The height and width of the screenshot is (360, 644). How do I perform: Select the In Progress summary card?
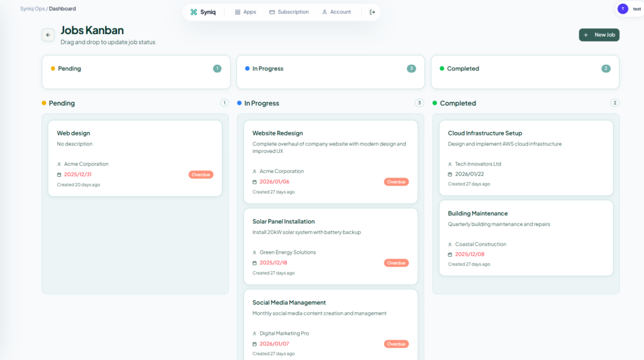[x=330, y=72]
